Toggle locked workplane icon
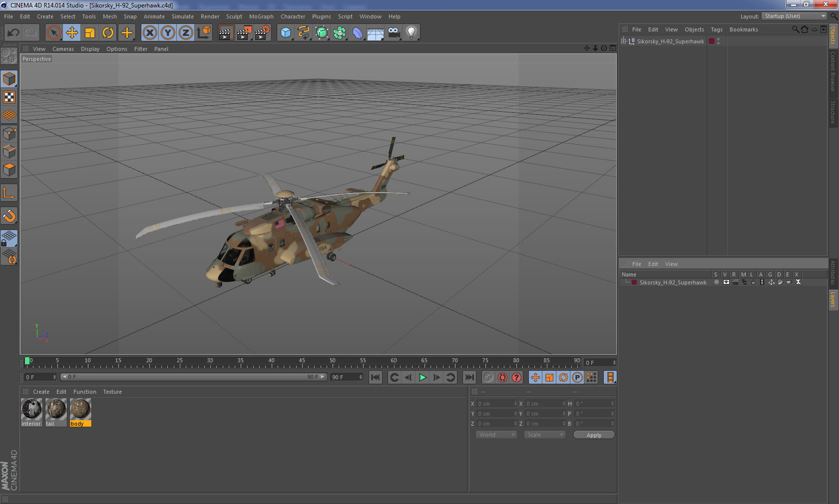The width and height of the screenshot is (839, 504). click(9, 238)
